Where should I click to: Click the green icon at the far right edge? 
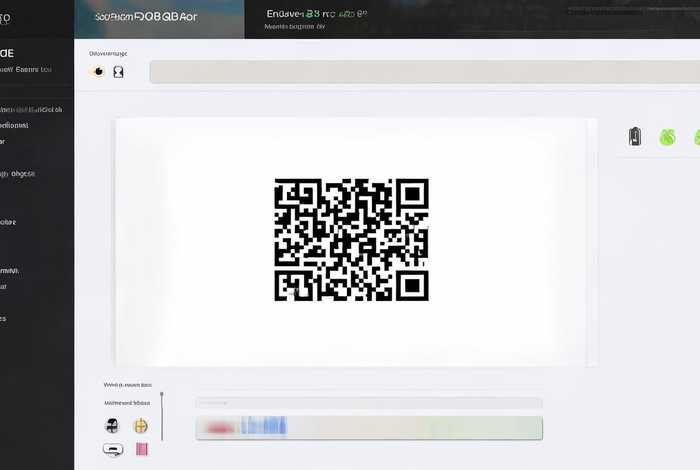(x=696, y=137)
